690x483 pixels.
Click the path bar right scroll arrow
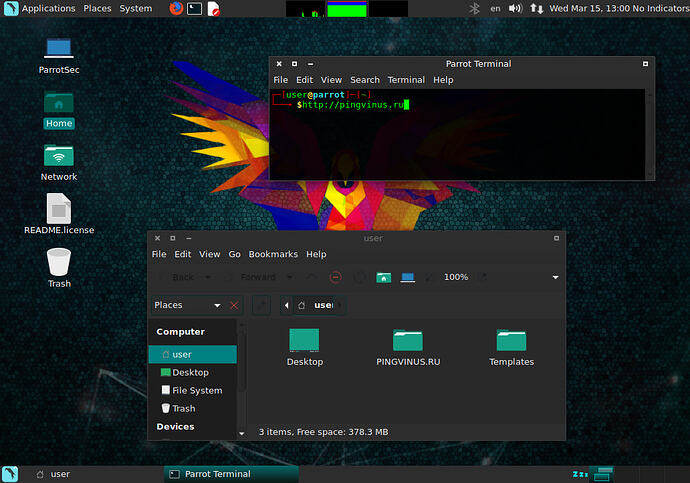pos(341,305)
